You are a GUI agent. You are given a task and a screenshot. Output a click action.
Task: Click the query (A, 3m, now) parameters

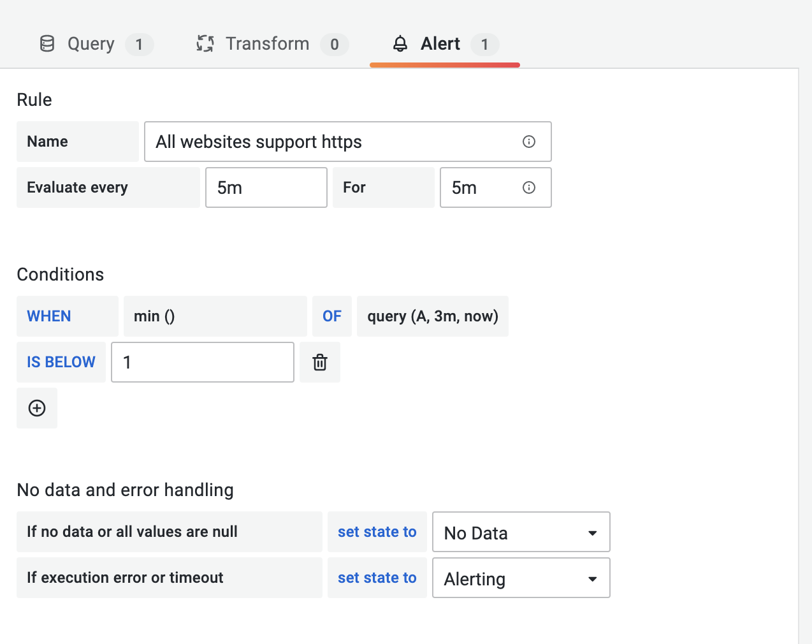433,316
